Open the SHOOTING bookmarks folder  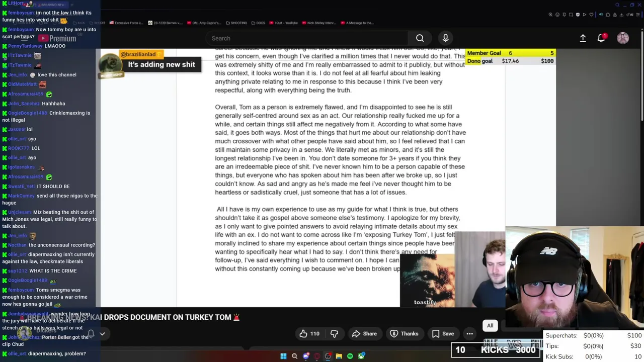click(237, 23)
